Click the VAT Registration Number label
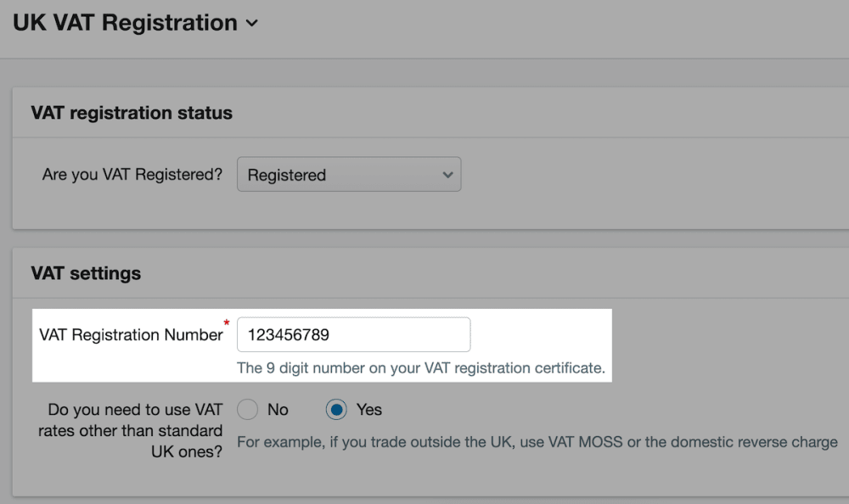The height and width of the screenshot is (504, 849). click(131, 335)
